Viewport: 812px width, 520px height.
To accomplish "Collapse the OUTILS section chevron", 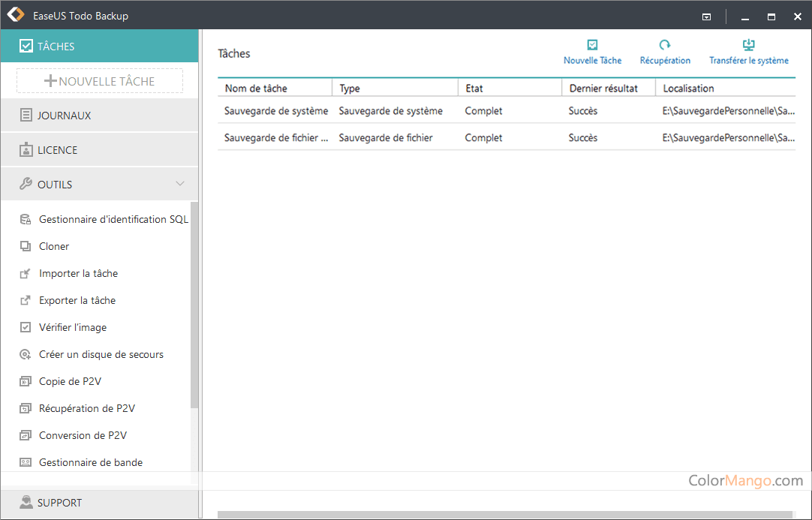I will tap(179, 183).
